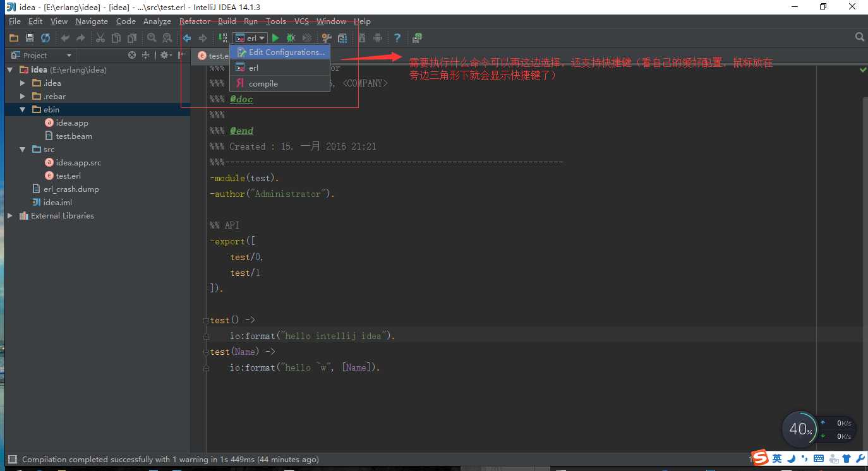Open the Window menu
This screenshot has height=471, width=868.
(332, 21)
